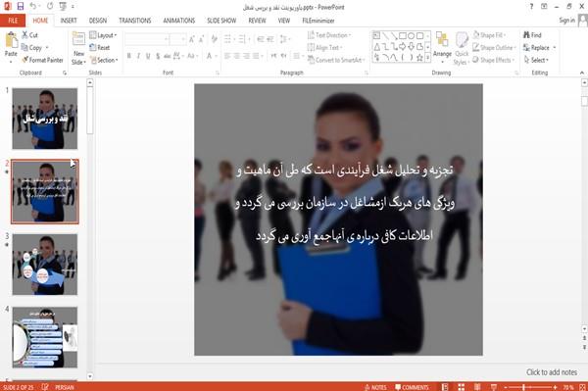Open the font color dropdown arrow
Image resolution: width=588 pixels, height=391 pixels.
217,56
